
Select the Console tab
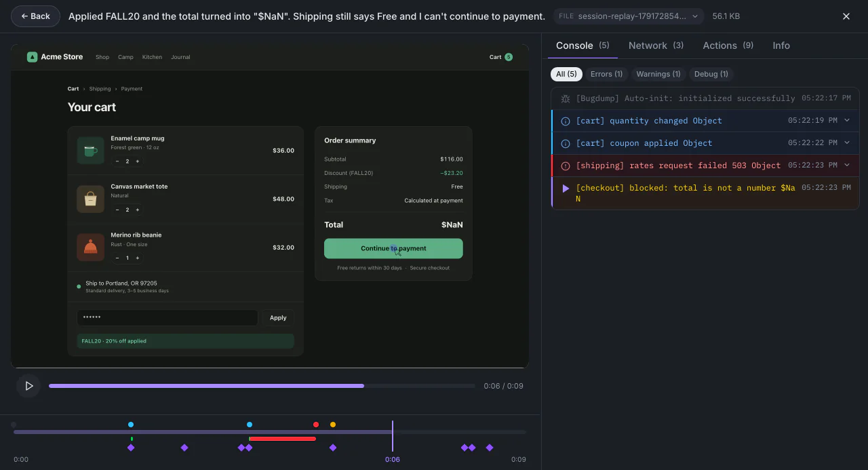tap(583, 45)
